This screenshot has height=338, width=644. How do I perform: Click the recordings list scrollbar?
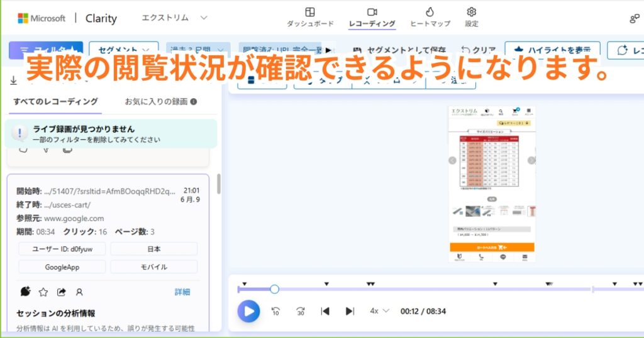click(218, 184)
